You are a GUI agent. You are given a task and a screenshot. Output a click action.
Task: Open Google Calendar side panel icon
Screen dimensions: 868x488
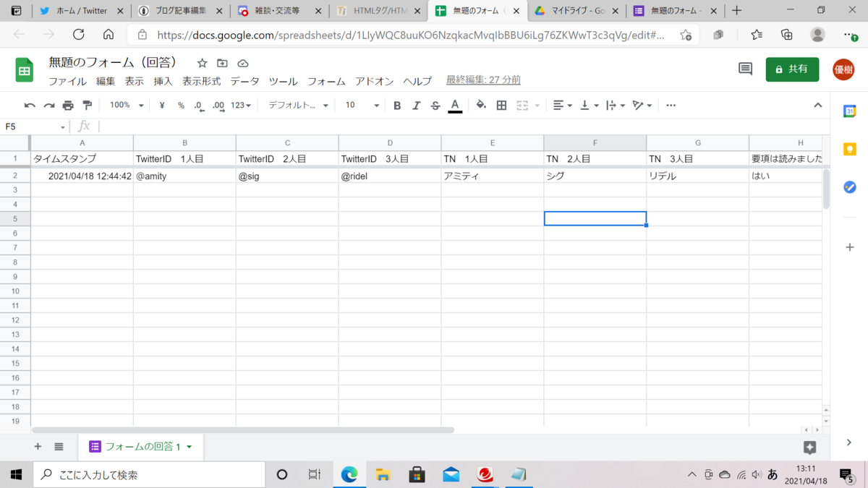(850, 111)
